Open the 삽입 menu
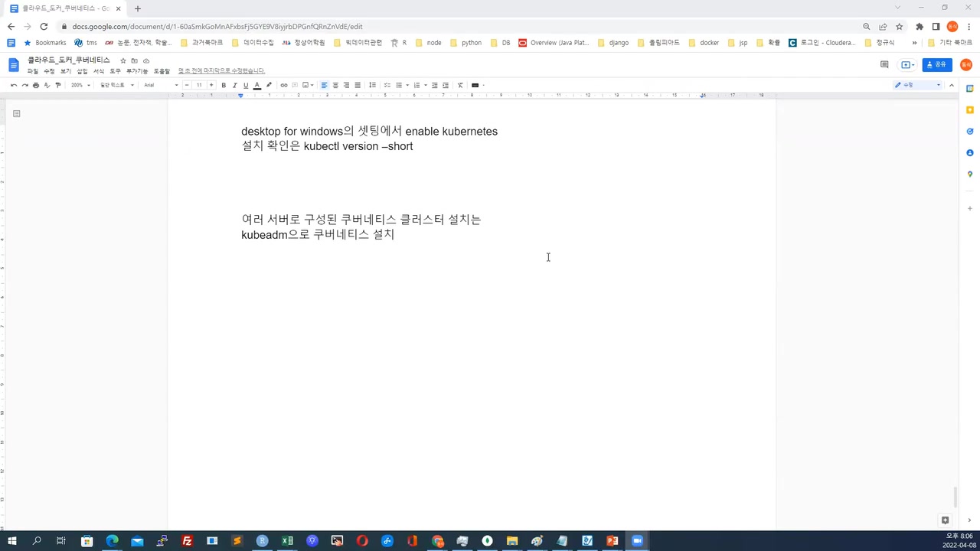The width and height of the screenshot is (980, 551). point(81,70)
